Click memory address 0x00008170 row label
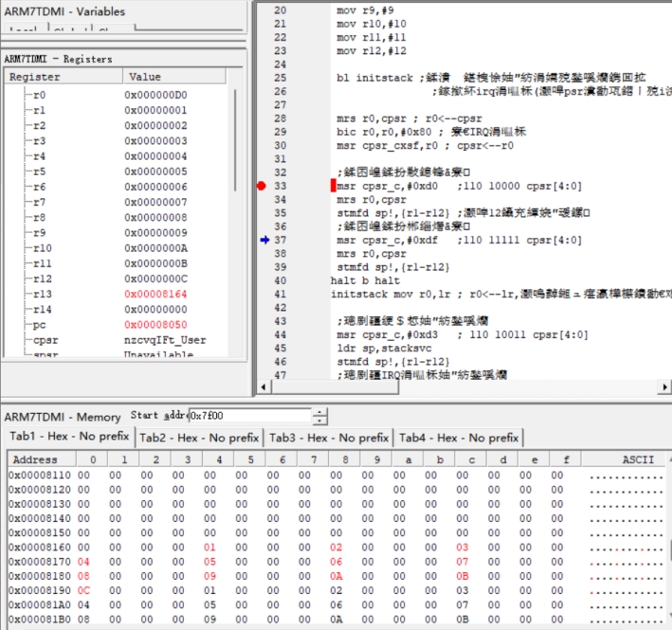The width and height of the screenshot is (672, 630). [40, 562]
